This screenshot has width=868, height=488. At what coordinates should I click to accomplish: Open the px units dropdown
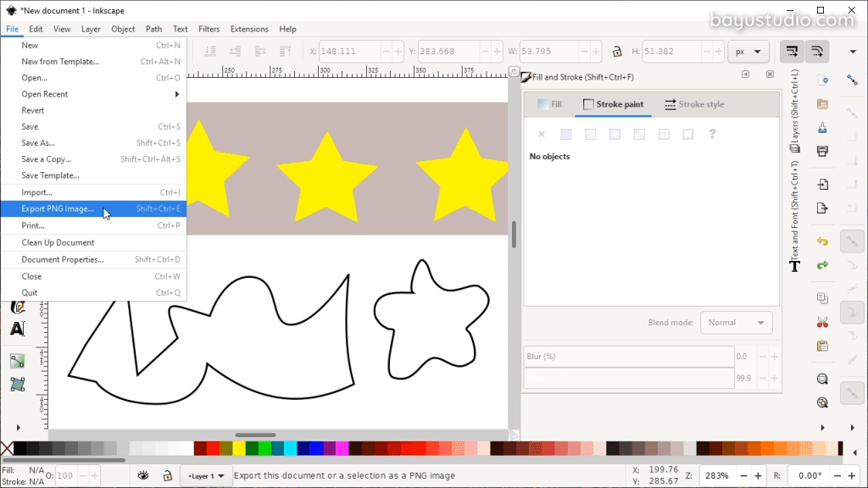click(x=748, y=51)
